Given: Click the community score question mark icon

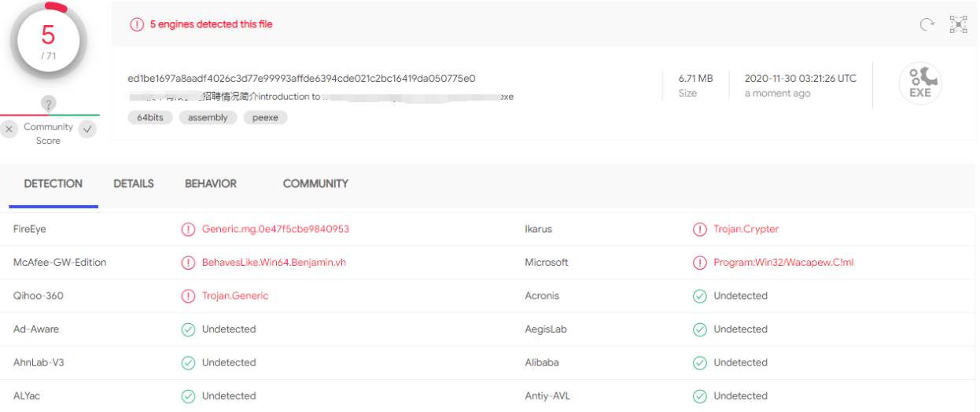Looking at the screenshot, I should pyautogui.click(x=48, y=104).
